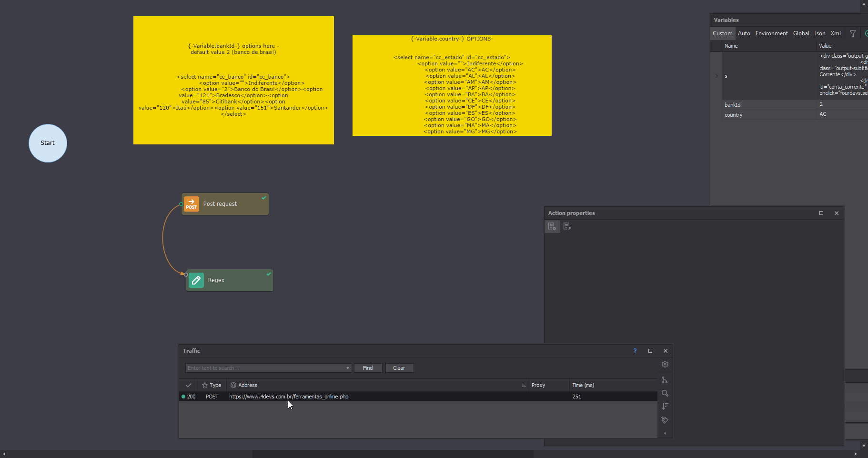Image resolution: width=868 pixels, height=458 pixels.
Task: Click the country value AC
Action: (x=823, y=114)
